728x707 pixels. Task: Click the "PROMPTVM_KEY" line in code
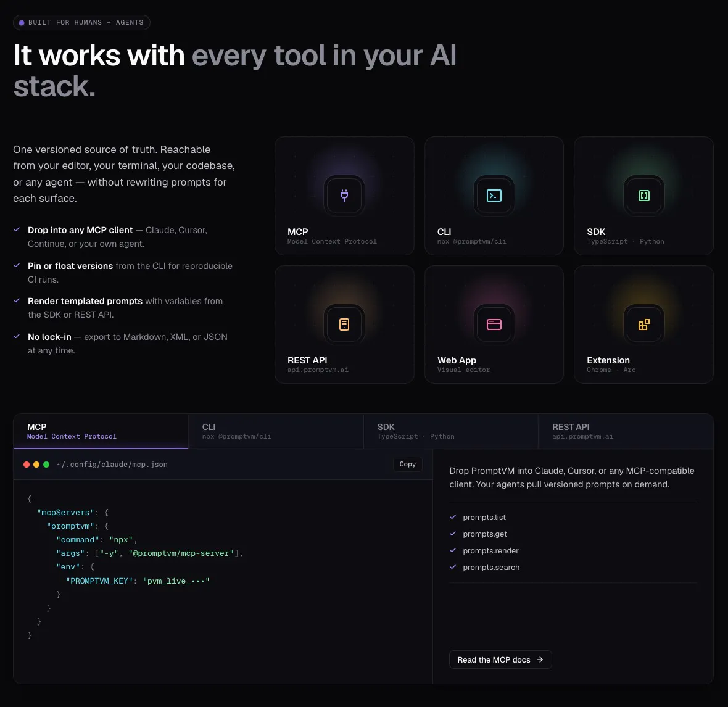click(138, 581)
